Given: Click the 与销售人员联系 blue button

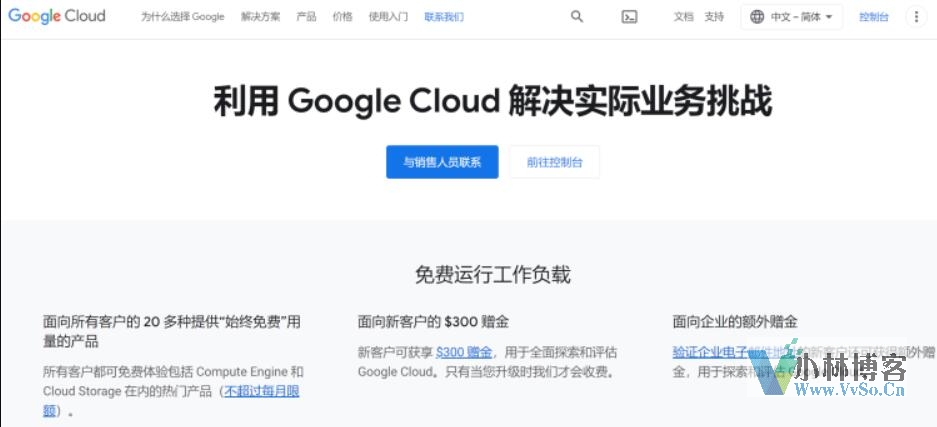Looking at the screenshot, I should pos(442,162).
